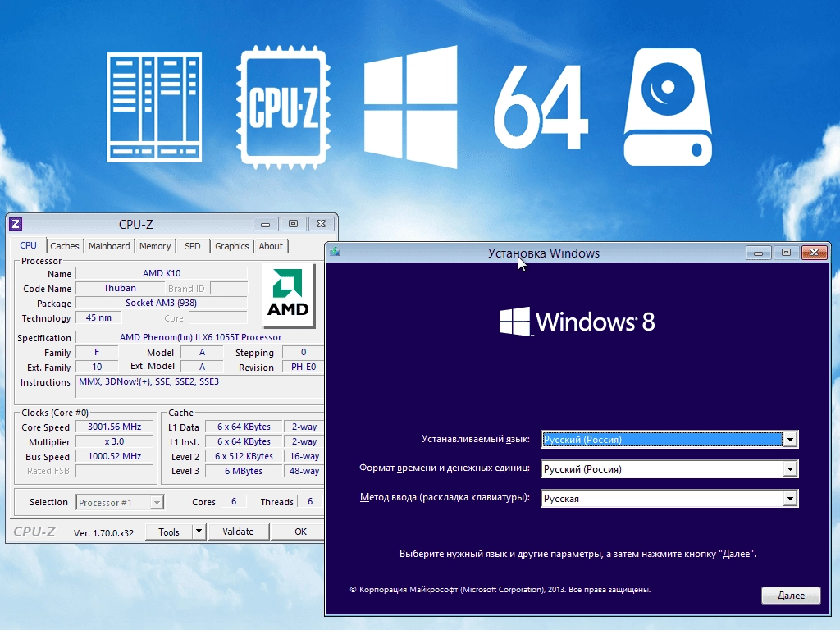The width and height of the screenshot is (840, 630).
Task: Click the Code Name value Thuban
Action: 120,288
